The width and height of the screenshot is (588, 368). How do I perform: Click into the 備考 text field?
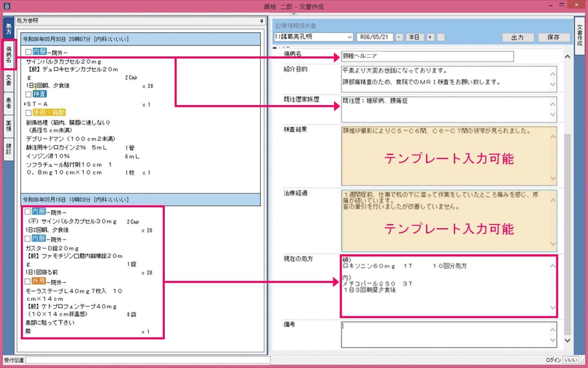444,334
